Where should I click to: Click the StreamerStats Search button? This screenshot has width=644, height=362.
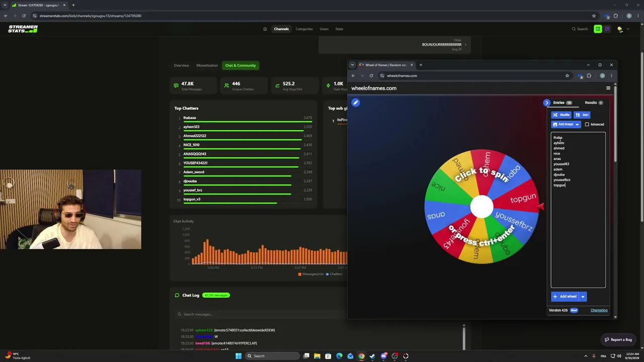pyautogui.click(x=580, y=29)
